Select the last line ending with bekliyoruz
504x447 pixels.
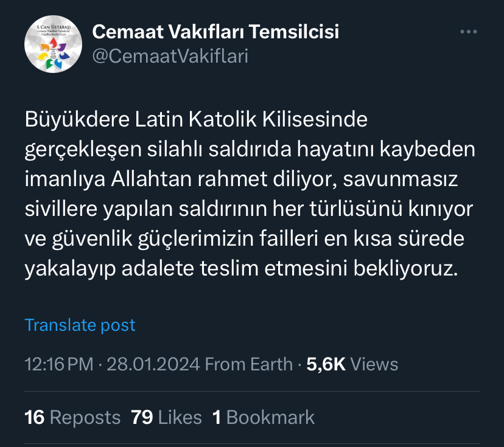[241, 268]
